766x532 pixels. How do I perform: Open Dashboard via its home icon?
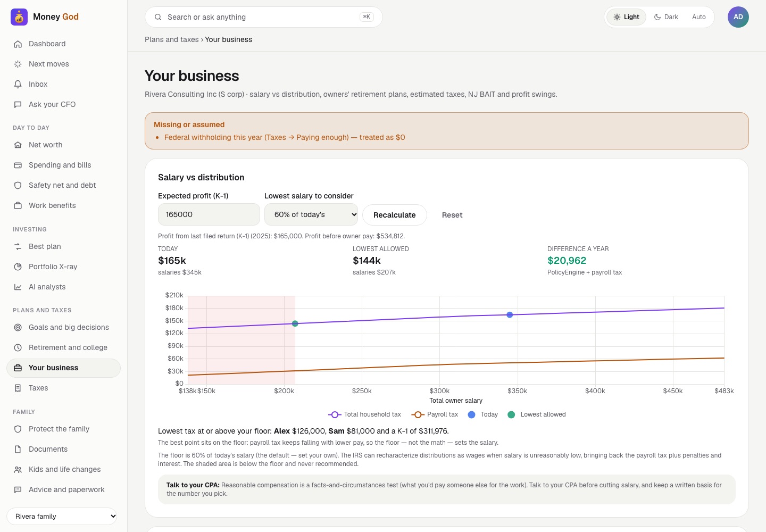(x=18, y=44)
